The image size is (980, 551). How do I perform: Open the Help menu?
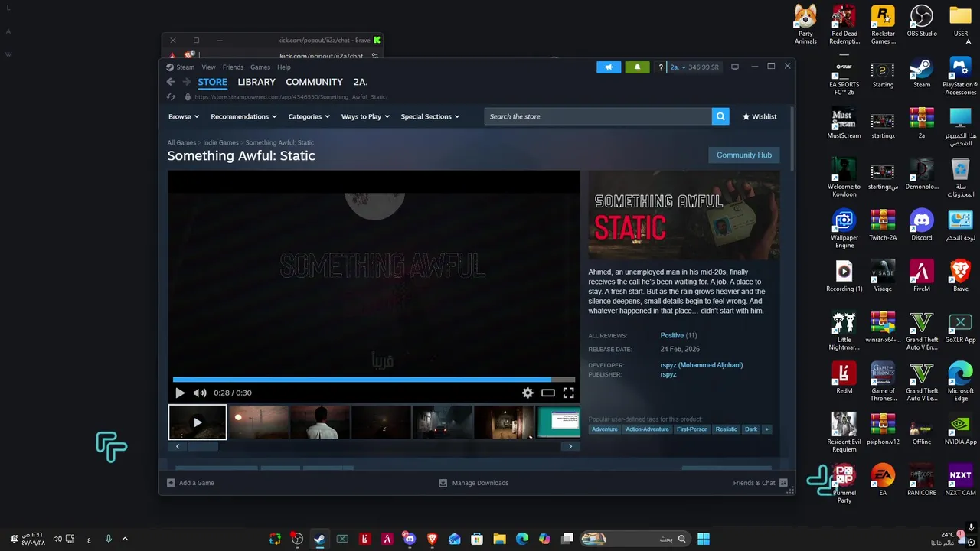pyautogui.click(x=284, y=67)
